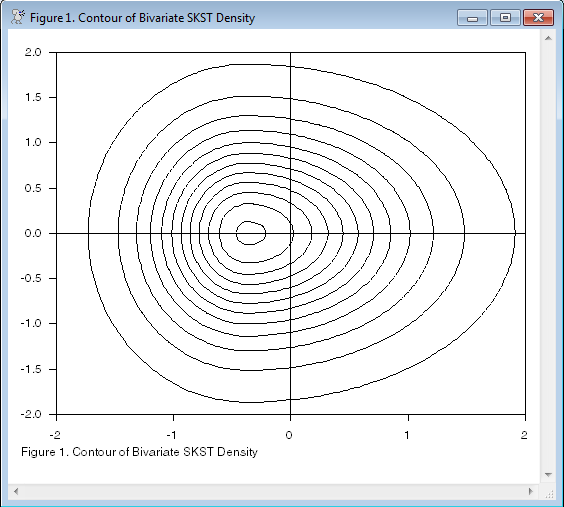Maximize the Figure 1 window
This screenshot has width=564, height=507.
(505, 18)
